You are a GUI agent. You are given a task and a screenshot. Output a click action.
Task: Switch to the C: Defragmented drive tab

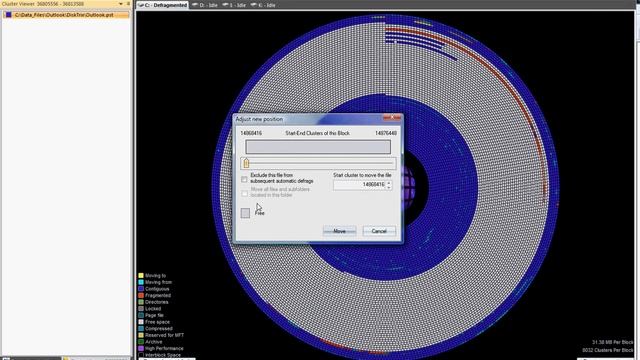tap(162, 5)
